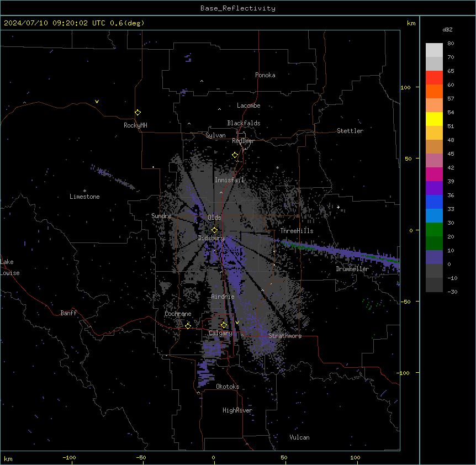Click the Ponoka label
The width and height of the screenshot is (476, 465).
click(265, 75)
